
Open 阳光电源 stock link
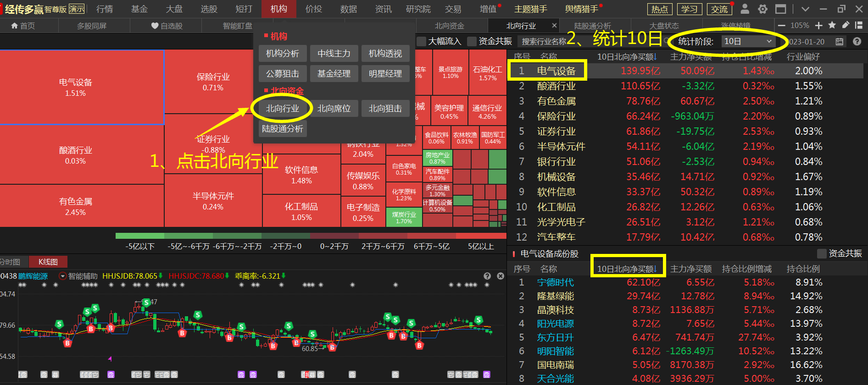tap(556, 324)
